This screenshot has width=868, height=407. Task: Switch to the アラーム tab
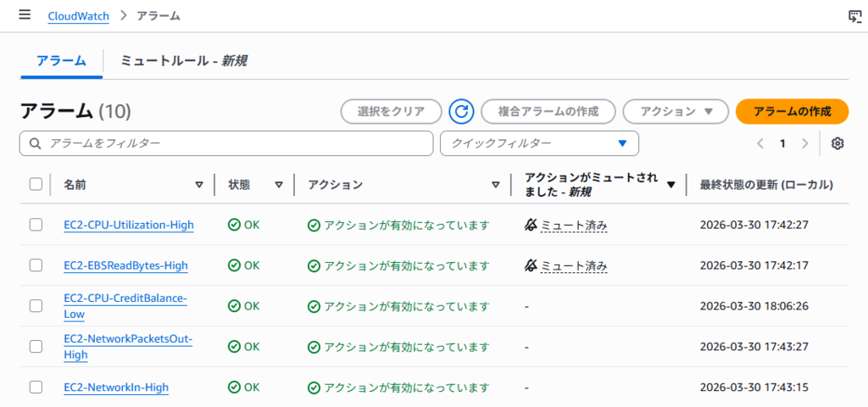61,60
